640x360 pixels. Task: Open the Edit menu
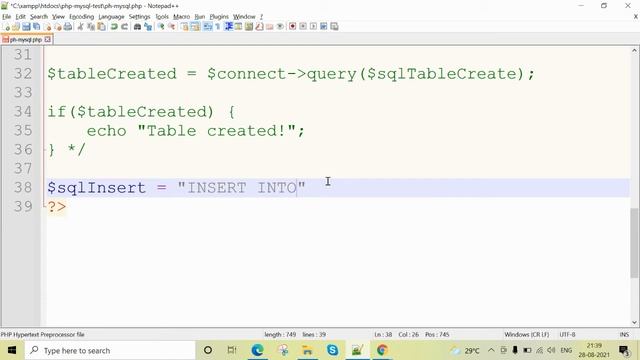20,17
